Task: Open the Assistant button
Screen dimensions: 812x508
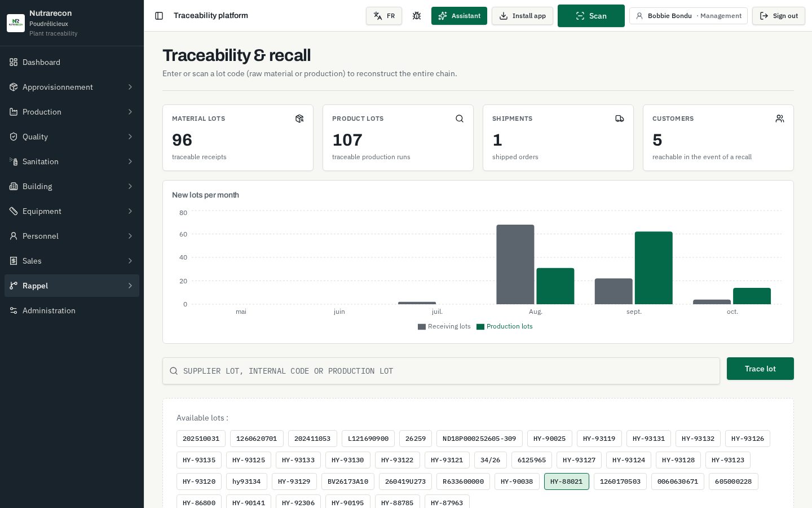Action: [x=459, y=16]
